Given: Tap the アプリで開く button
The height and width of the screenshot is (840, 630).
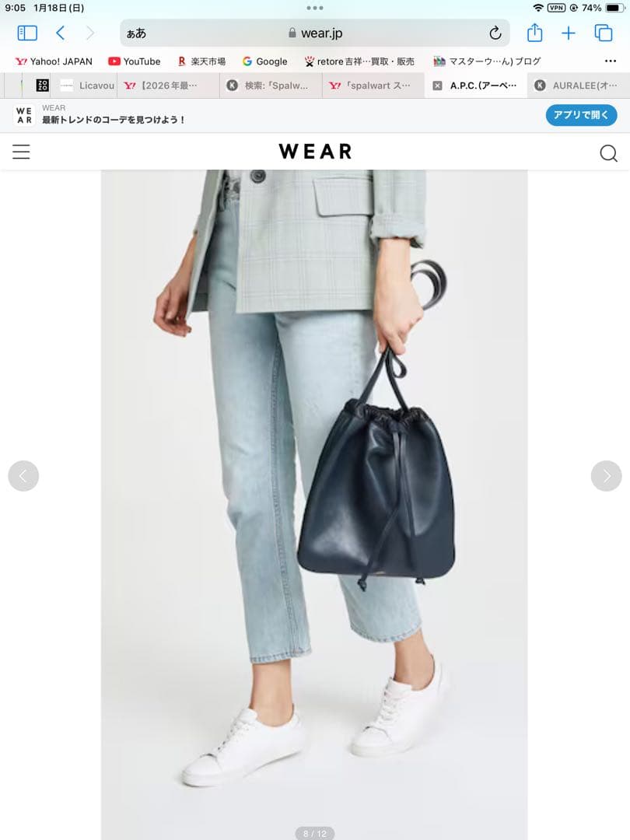Looking at the screenshot, I should (581, 115).
